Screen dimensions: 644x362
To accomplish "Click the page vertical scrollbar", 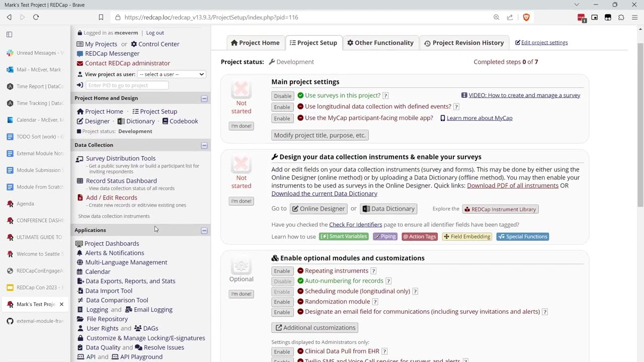I will pos(640,126).
